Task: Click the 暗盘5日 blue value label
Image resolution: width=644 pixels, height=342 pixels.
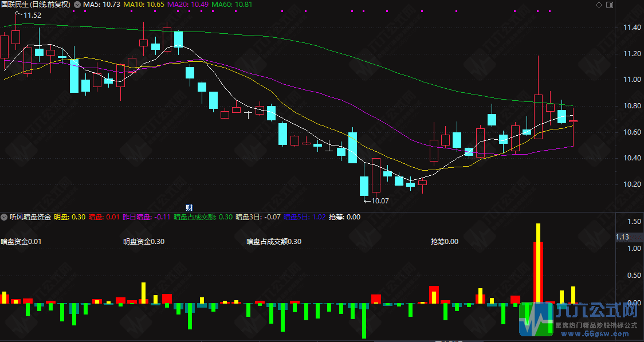Action: 304,217
